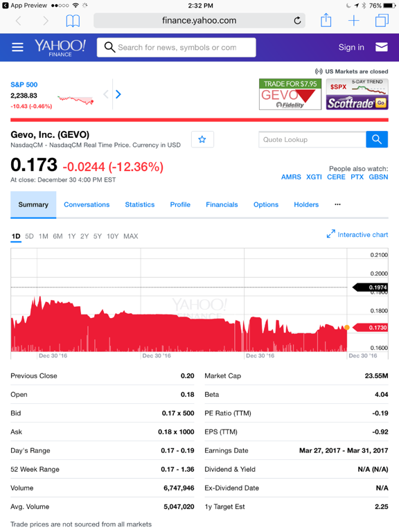Show previous market index with left chevron
Image resolution: width=399 pixels, height=532 pixels.
[106, 94]
